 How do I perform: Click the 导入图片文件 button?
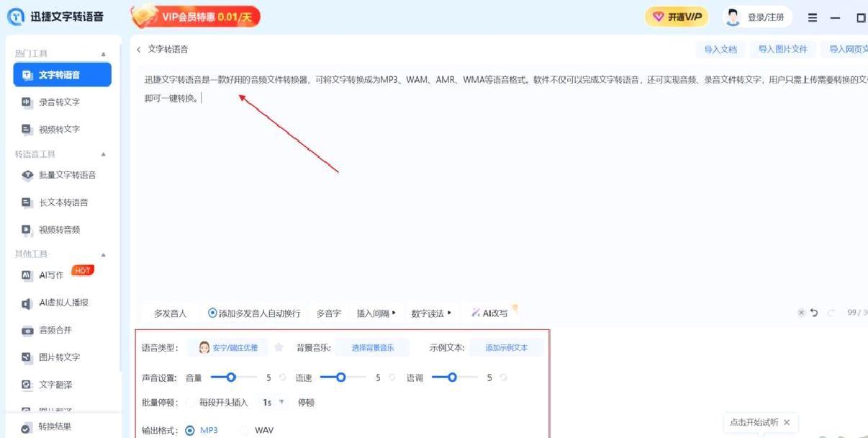coord(783,50)
